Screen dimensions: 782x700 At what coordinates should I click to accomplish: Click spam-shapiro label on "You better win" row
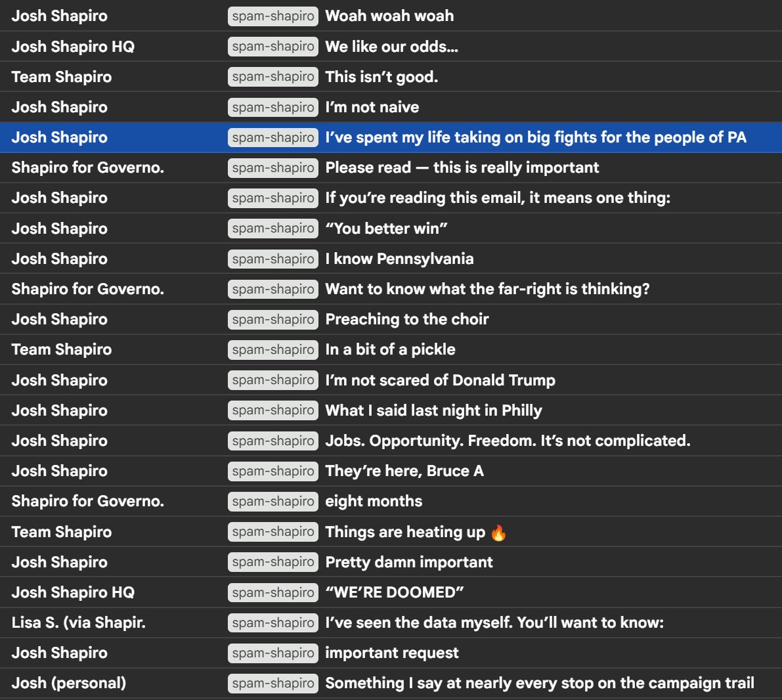point(272,229)
